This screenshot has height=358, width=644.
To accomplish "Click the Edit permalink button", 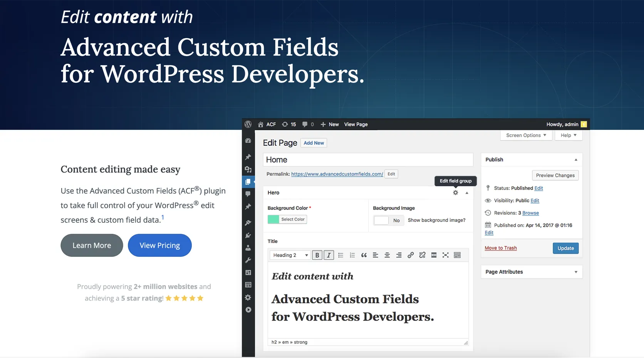I will point(391,174).
